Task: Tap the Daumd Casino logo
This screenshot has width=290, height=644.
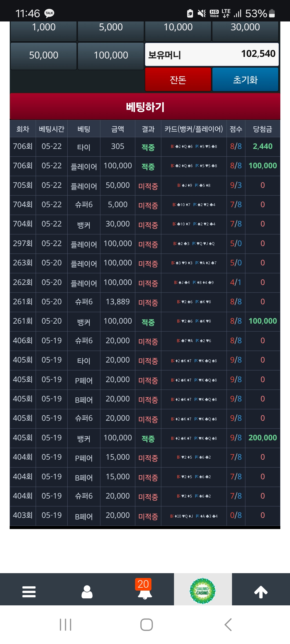Action: click(203, 591)
